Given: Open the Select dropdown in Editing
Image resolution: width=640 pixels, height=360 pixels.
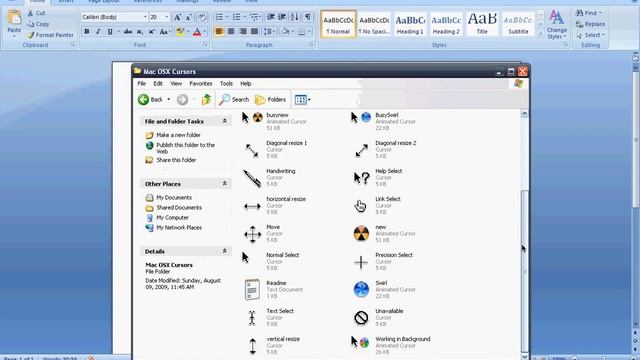Looking at the screenshot, I should tap(590, 35).
